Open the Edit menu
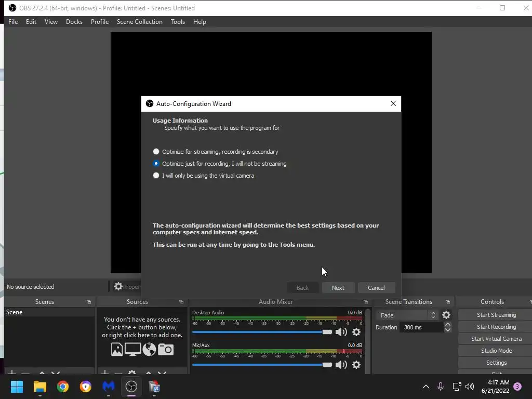 31,22
